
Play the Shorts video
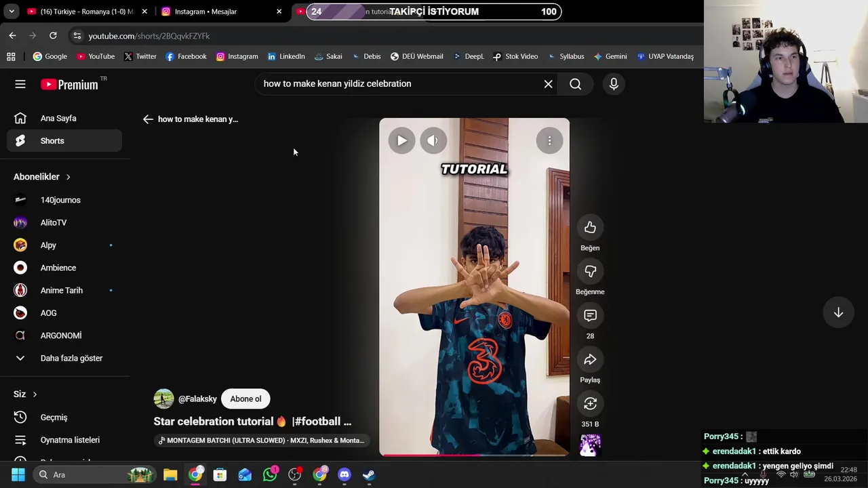(x=401, y=141)
